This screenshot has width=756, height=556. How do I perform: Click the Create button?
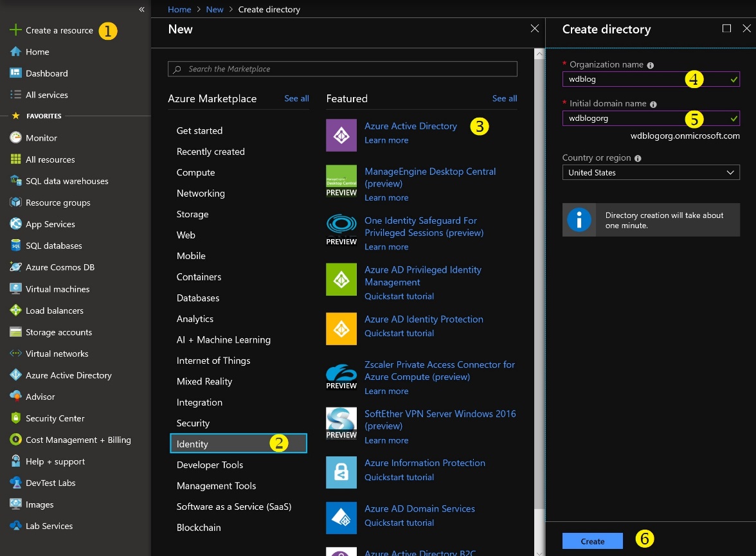(593, 541)
